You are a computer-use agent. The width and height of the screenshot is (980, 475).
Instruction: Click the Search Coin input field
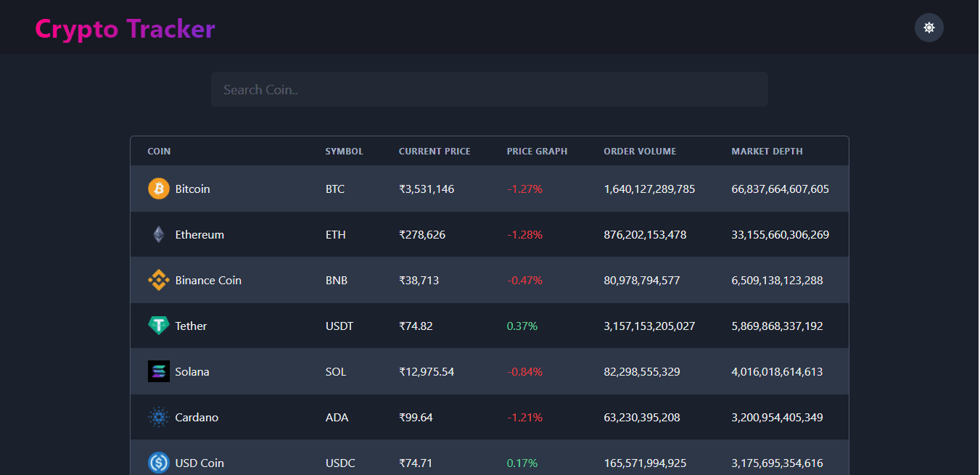point(490,89)
